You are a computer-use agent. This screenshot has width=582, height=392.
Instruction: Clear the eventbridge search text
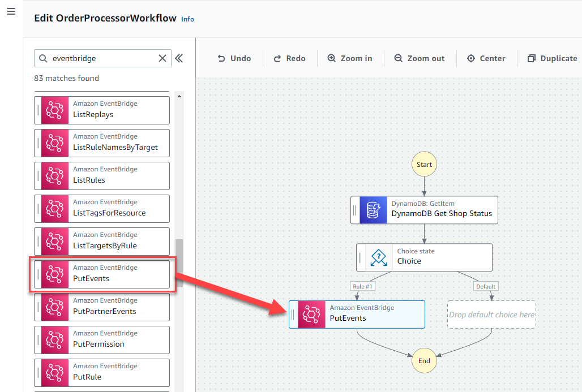click(x=162, y=58)
